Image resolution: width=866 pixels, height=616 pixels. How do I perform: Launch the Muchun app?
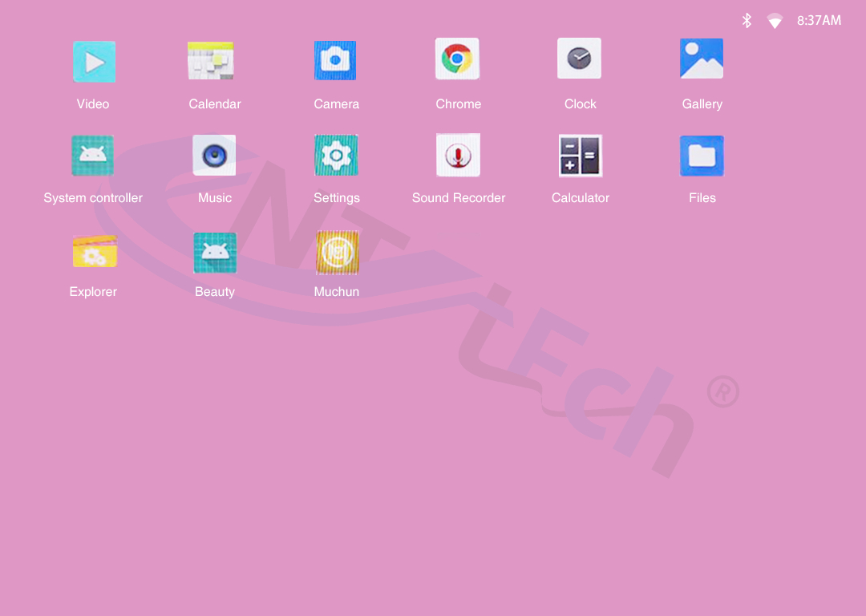[x=337, y=253]
